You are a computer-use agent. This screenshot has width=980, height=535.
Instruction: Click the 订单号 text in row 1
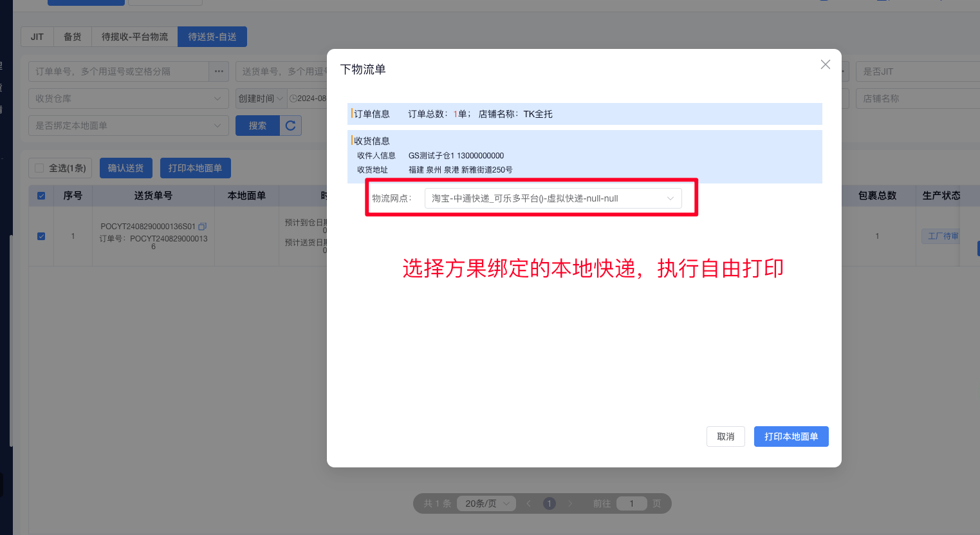[x=153, y=242]
